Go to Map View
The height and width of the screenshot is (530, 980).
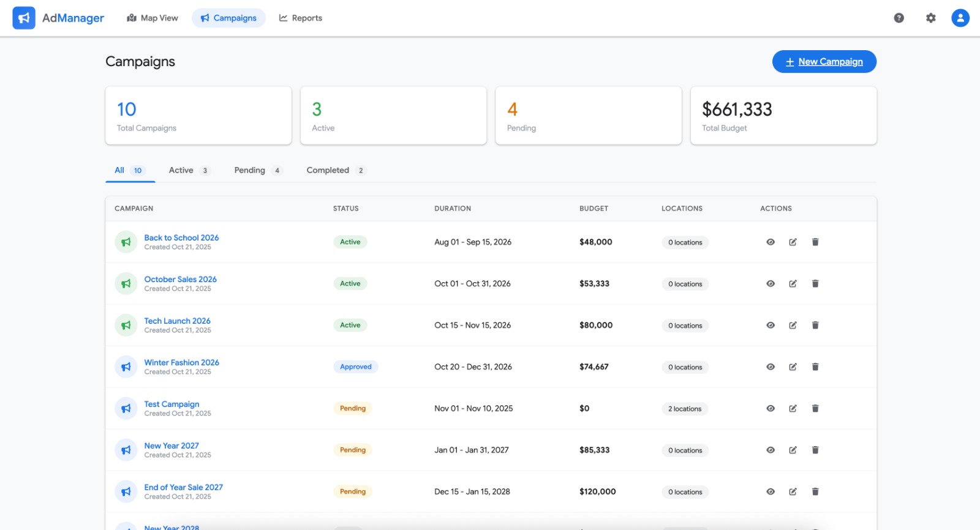(x=153, y=18)
